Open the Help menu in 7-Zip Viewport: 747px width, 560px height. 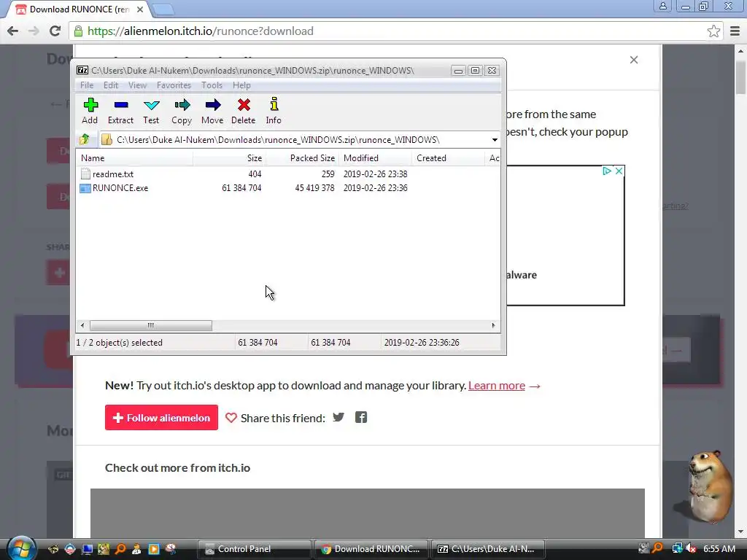click(x=241, y=85)
